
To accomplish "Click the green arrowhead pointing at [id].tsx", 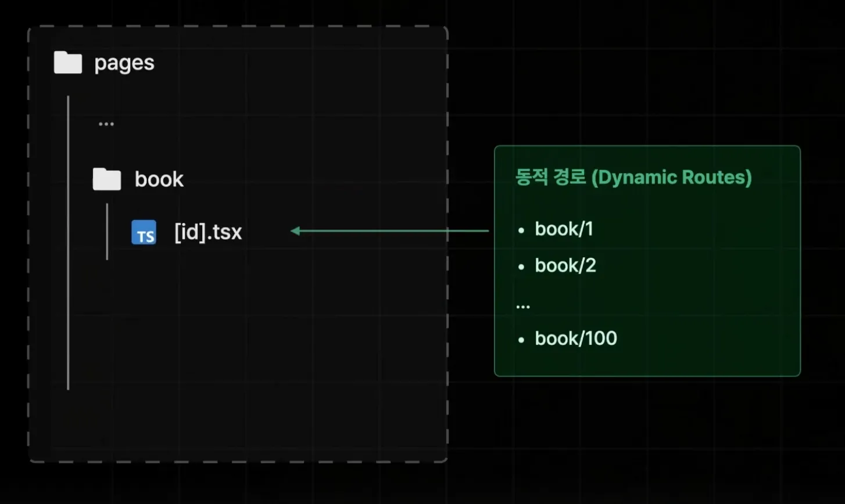I will pos(295,231).
